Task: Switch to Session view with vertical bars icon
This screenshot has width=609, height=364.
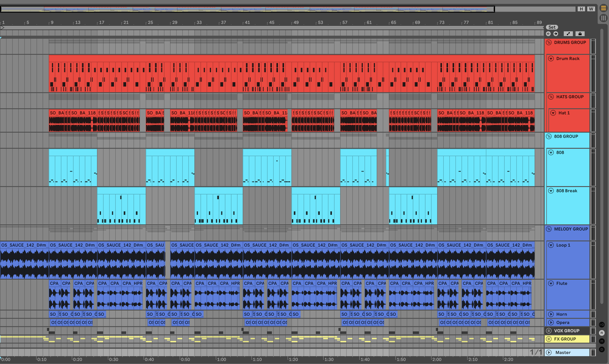Action: [603, 18]
